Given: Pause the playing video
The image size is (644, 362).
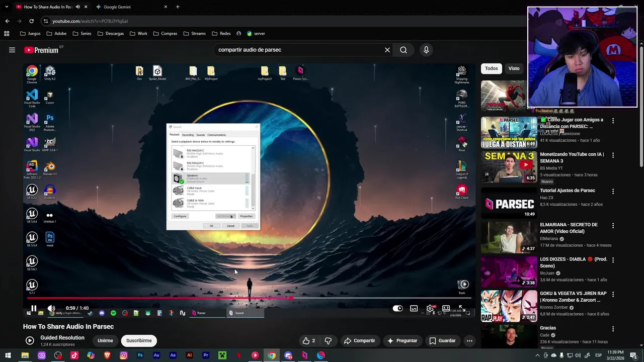Looking at the screenshot, I should (34, 308).
